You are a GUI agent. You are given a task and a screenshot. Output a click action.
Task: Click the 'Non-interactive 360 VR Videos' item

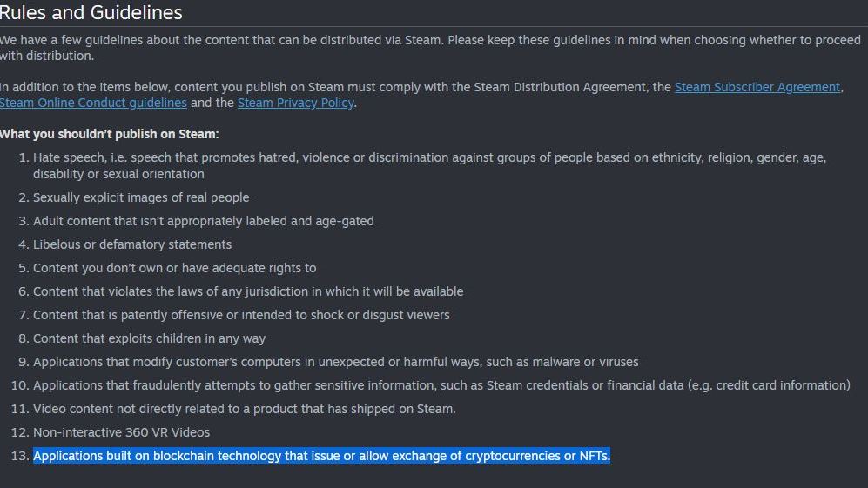(x=121, y=432)
